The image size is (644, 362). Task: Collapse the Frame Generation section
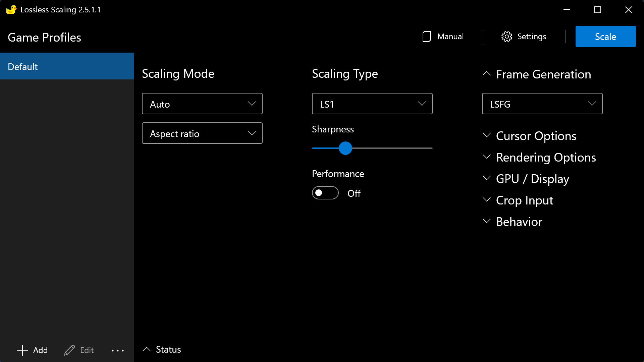[487, 74]
